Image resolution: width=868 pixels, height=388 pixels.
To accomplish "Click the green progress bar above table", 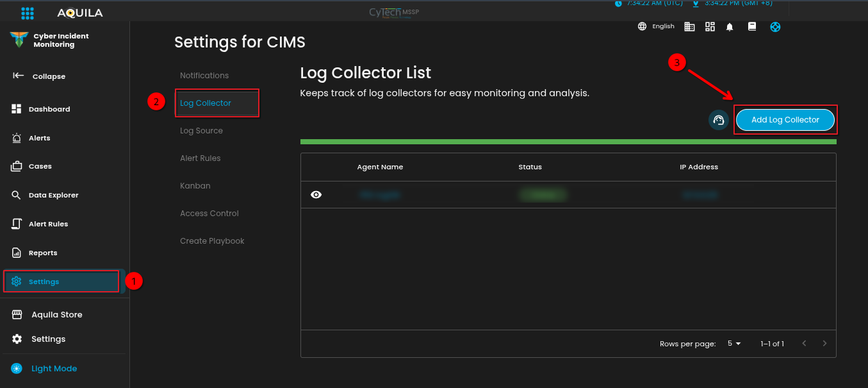I will pos(568,142).
